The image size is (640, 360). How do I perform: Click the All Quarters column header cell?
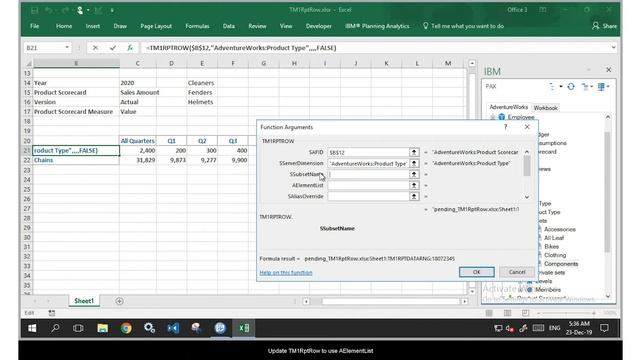138,141
